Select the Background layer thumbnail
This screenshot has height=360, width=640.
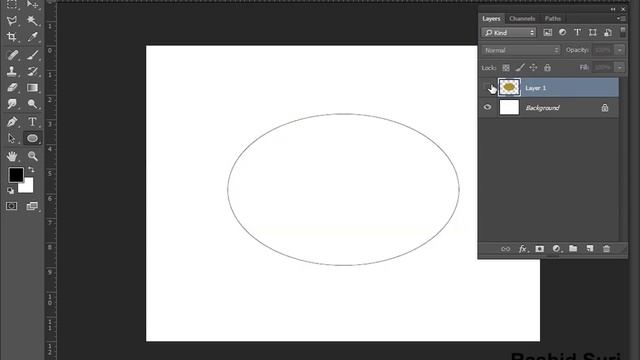click(x=509, y=107)
